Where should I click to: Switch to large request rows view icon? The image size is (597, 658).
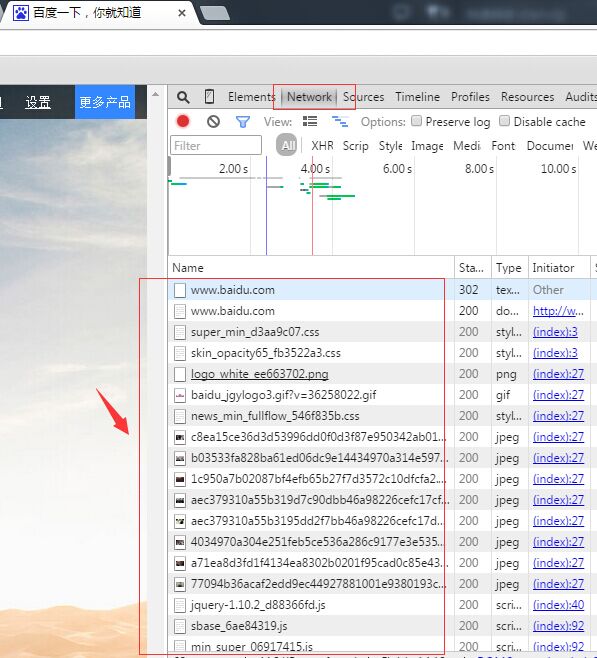click(310, 122)
